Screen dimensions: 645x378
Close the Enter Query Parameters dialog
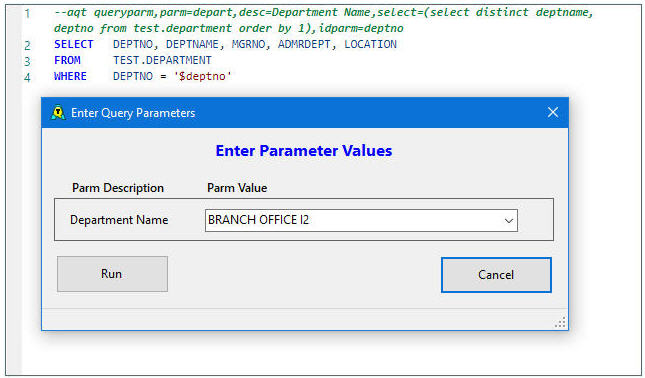tap(553, 112)
